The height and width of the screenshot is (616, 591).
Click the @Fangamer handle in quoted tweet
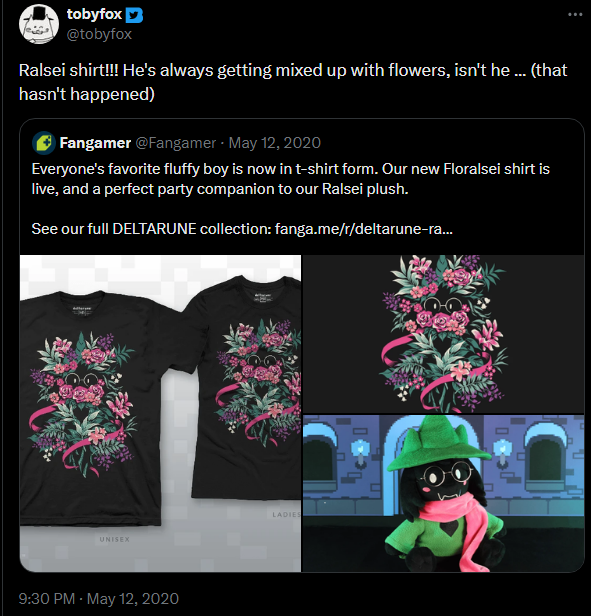coord(176,143)
